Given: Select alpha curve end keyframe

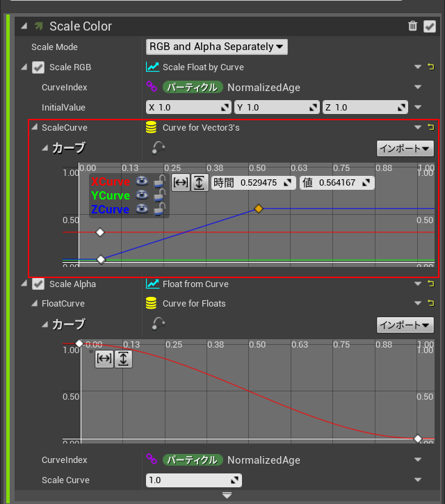Looking at the screenshot, I should (417, 439).
